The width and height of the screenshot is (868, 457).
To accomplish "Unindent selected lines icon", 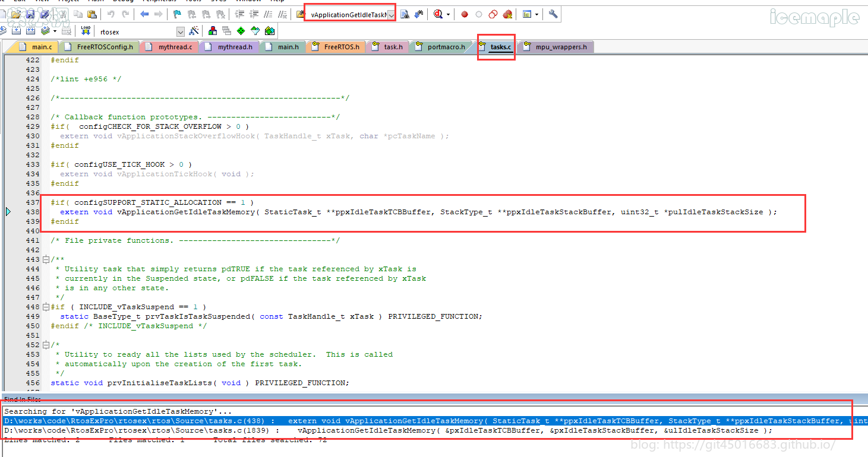I will (254, 14).
